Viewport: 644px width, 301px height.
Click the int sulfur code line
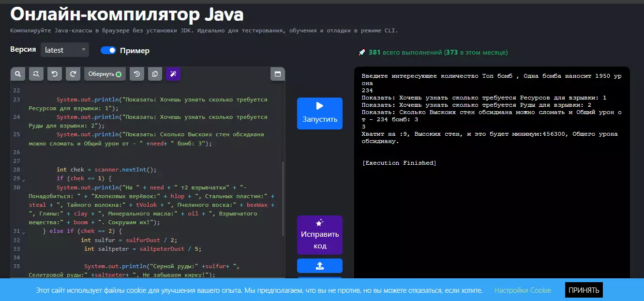click(x=129, y=240)
